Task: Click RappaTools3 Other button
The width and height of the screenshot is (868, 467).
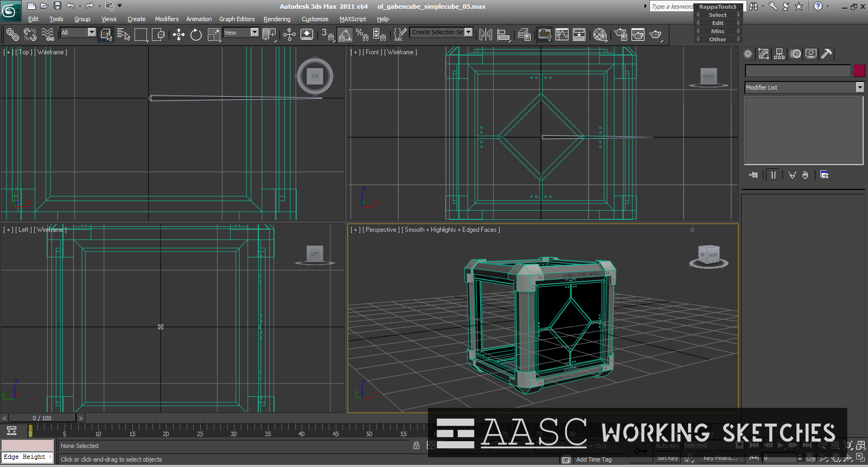Action: [718, 40]
